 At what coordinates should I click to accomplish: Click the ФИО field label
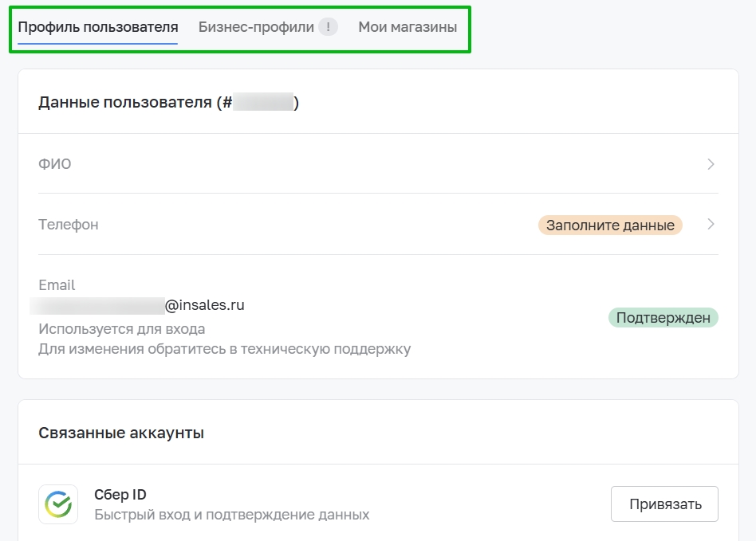tap(55, 164)
